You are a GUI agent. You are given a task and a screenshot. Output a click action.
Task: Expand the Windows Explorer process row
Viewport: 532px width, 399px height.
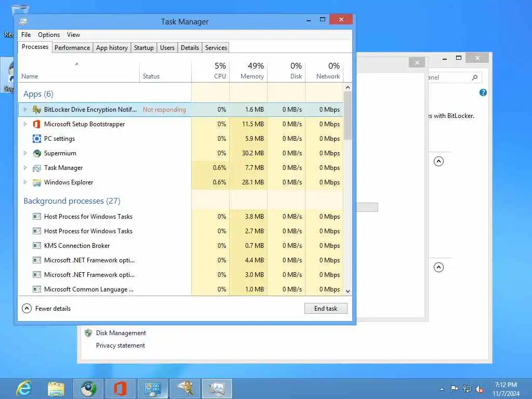[25, 182]
